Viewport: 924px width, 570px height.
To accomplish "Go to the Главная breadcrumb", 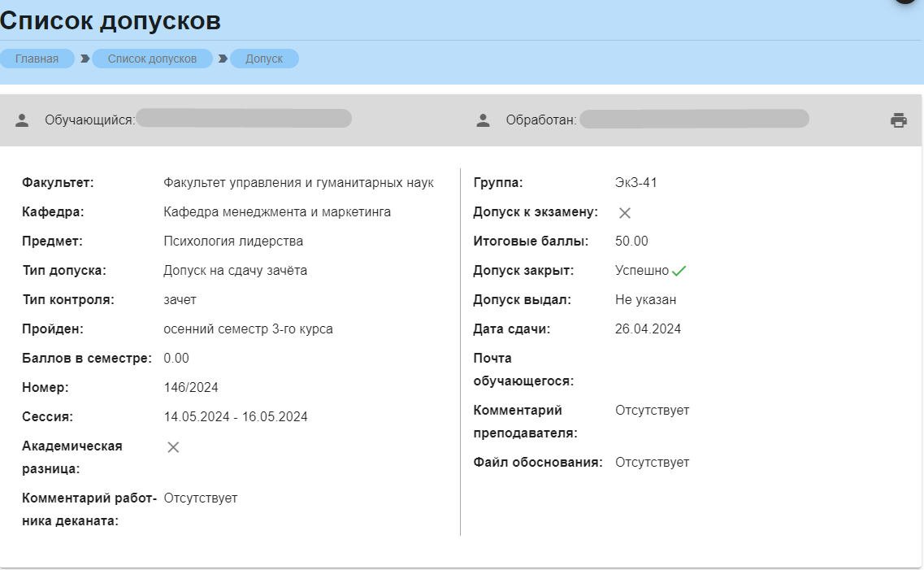I will (37, 59).
